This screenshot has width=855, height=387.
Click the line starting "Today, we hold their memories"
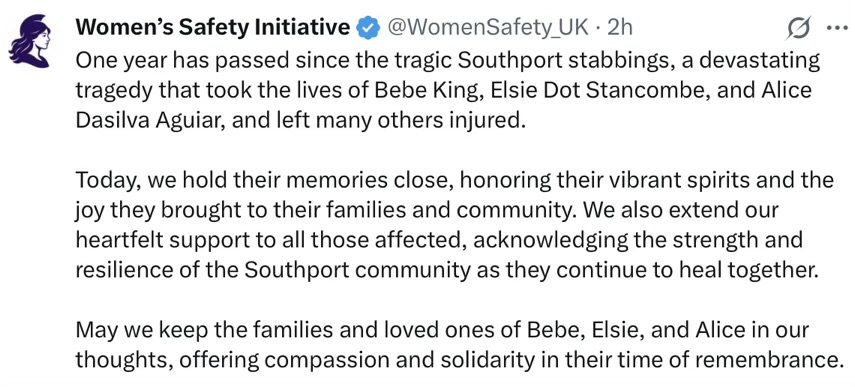[454, 180]
